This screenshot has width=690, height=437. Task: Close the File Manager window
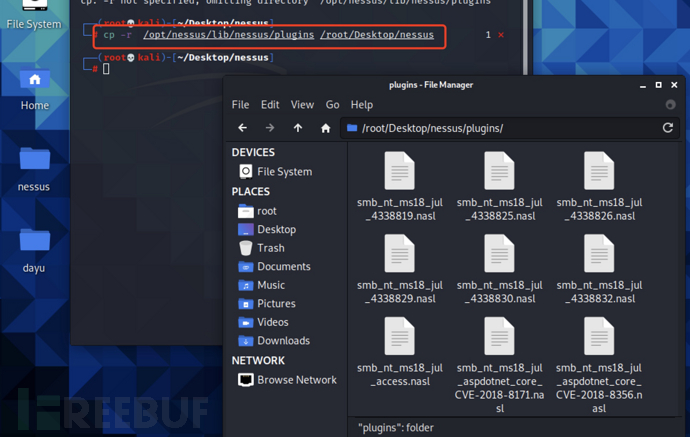(x=674, y=85)
